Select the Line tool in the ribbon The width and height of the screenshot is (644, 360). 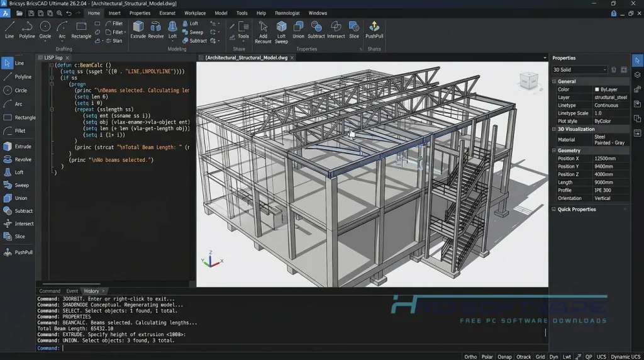[x=9, y=30]
